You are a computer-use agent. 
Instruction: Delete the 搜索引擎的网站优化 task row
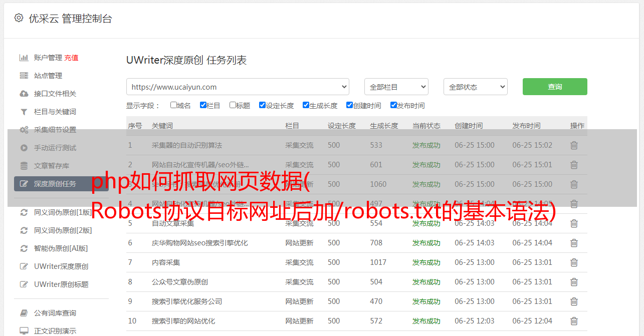click(574, 321)
